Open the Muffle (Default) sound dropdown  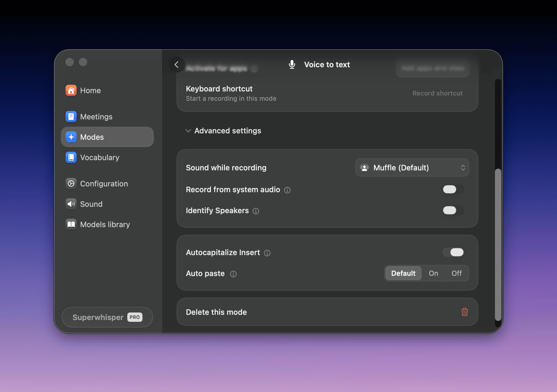(412, 167)
